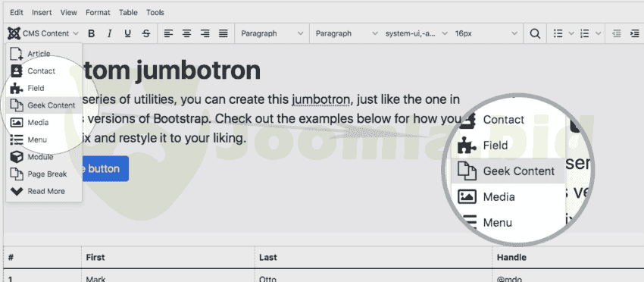
Task: Select Menu from CMS Content menu
Action: 44,140
